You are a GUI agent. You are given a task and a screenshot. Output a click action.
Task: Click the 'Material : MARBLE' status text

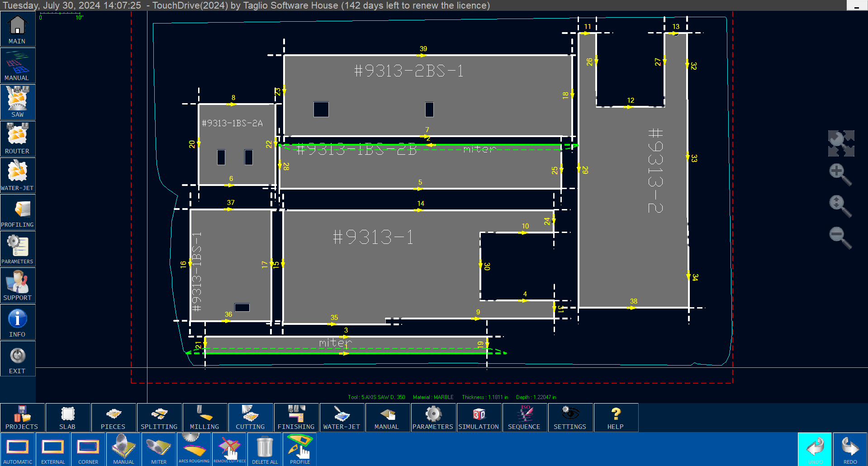433,397
